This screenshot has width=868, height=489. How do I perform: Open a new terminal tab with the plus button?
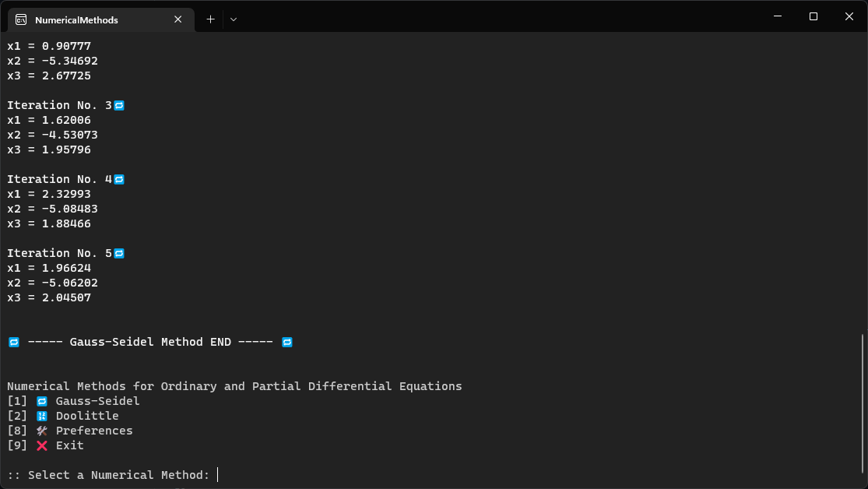pyautogui.click(x=209, y=19)
